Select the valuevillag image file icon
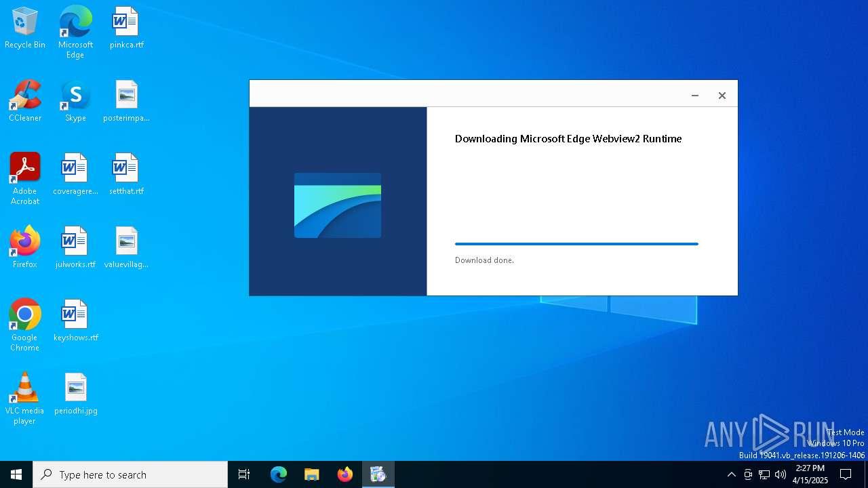This screenshot has width=868, height=488. (126, 248)
